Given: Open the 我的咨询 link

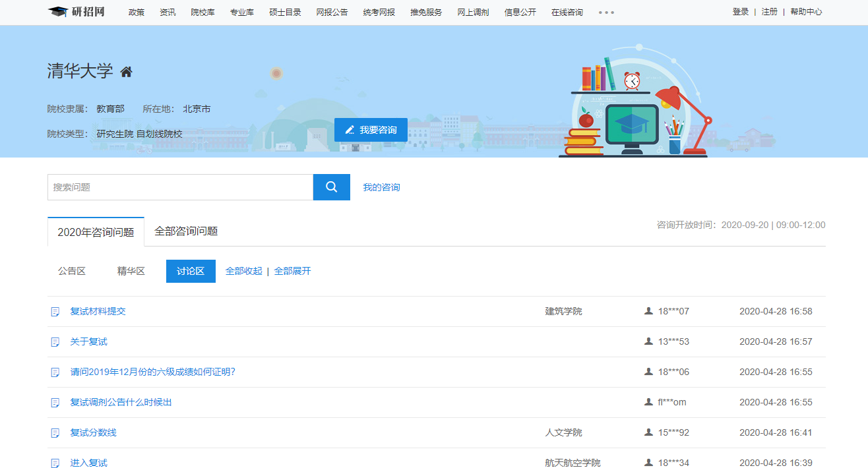Looking at the screenshot, I should point(381,187).
